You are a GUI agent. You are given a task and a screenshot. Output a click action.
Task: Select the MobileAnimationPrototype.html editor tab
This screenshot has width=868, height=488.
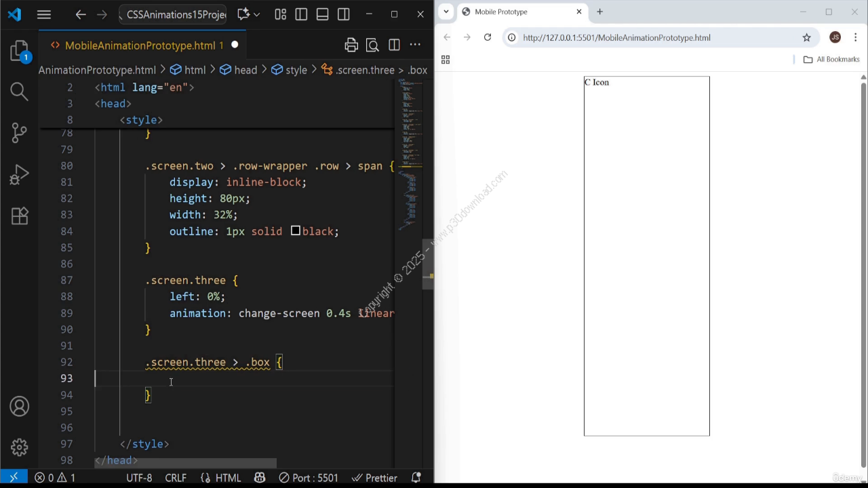point(139,45)
